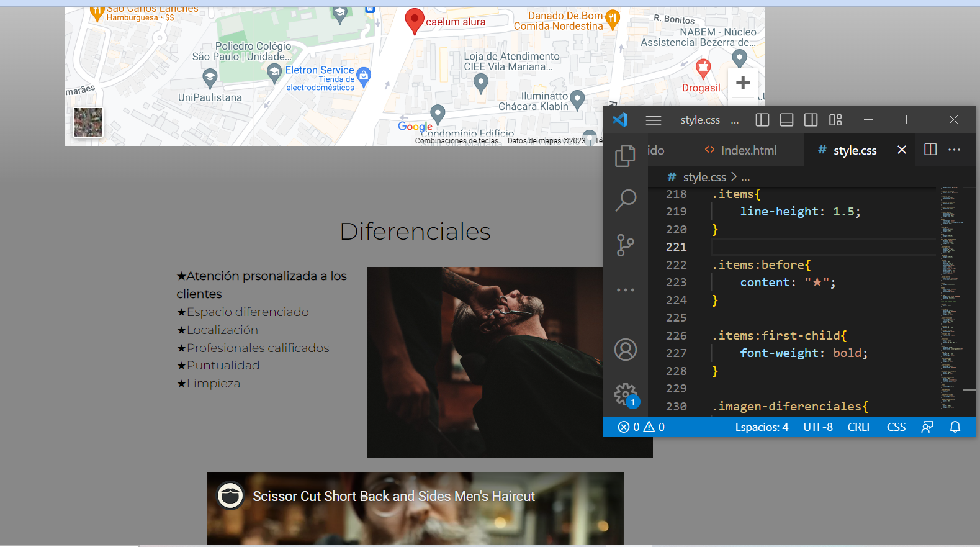Click the Condomínio Edifício map pin
This screenshot has height=547, width=980.
pyautogui.click(x=438, y=114)
